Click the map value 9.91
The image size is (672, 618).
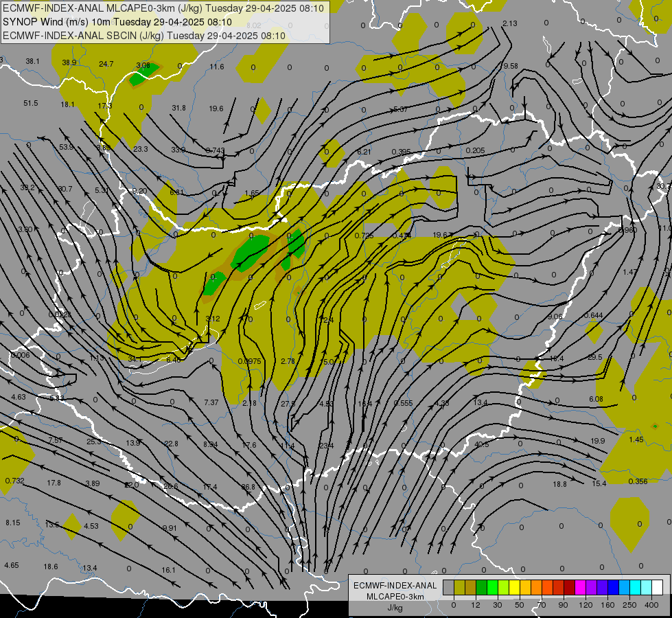(170, 528)
